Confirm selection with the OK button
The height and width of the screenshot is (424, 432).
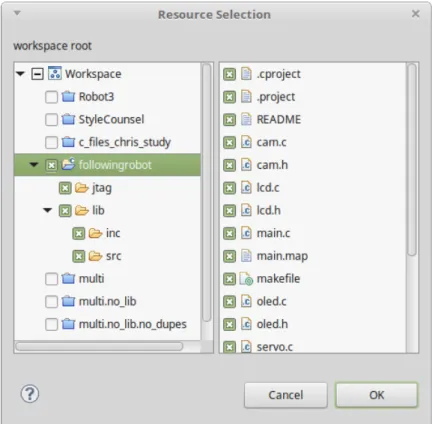point(376,395)
